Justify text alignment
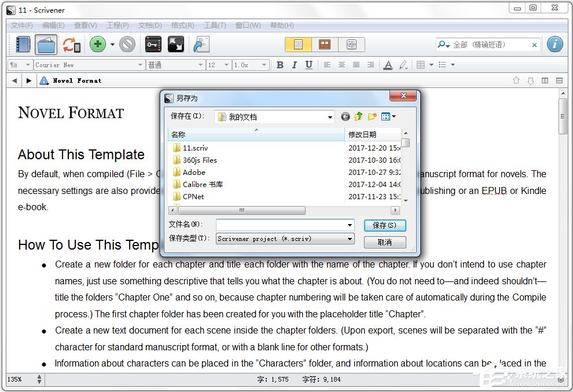 click(x=357, y=65)
